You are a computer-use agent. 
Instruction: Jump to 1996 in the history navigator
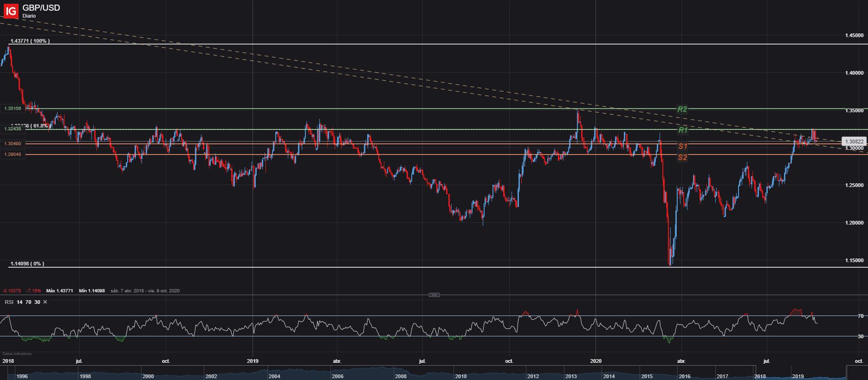[x=22, y=376]
